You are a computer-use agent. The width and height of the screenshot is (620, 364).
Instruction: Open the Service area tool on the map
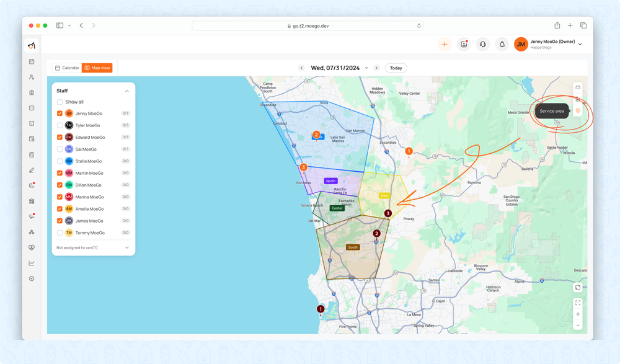(x=578, y=110)
